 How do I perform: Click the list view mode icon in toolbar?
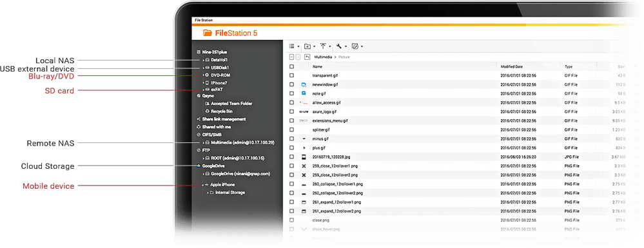tap(291, 46)
